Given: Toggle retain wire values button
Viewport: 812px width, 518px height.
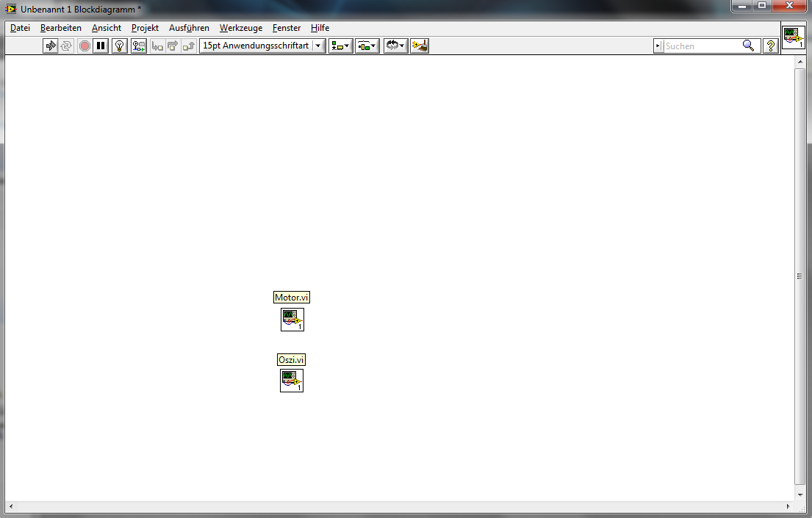Looking at the screenshot, I should (139, 46).
